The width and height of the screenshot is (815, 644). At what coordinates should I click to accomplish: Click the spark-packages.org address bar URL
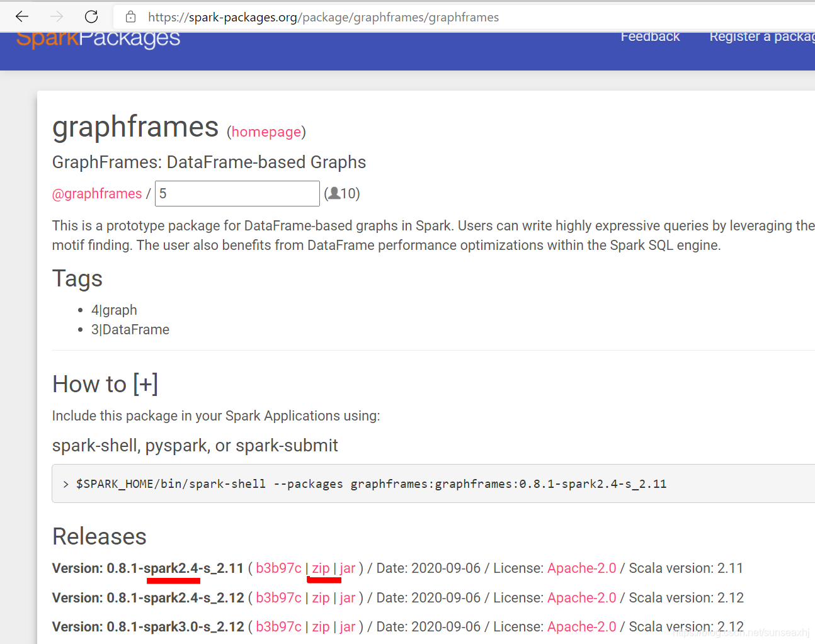coord(323,17)
